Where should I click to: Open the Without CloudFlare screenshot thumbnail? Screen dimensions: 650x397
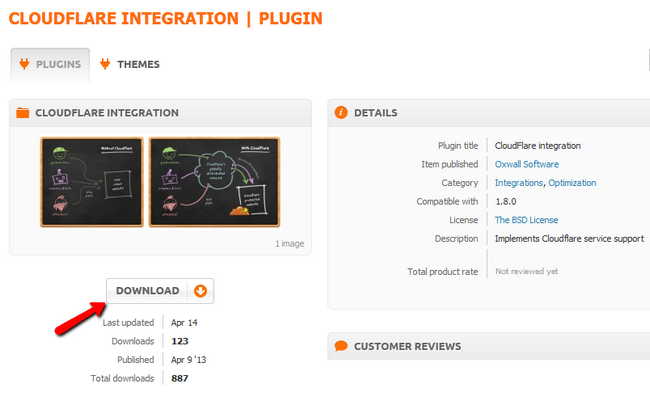[92, 182]
